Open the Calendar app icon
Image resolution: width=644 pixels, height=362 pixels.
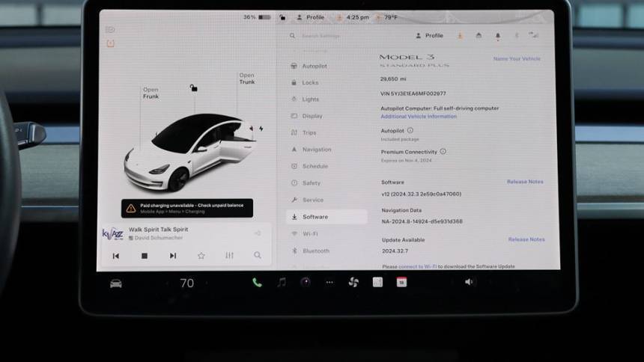(x=401, y=282)
